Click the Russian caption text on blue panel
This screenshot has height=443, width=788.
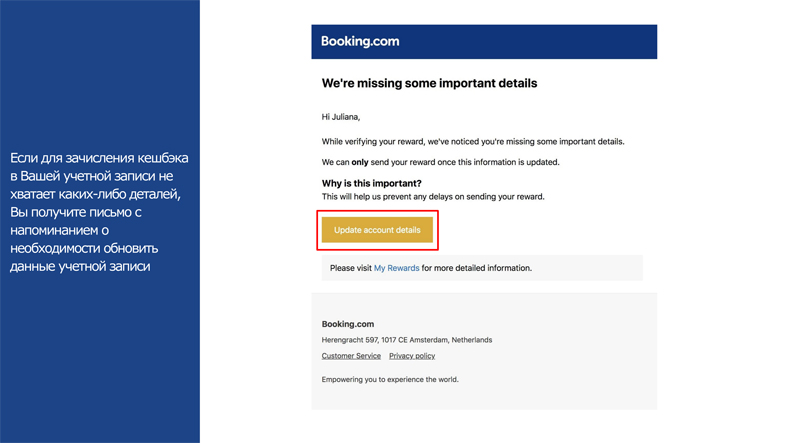pyautogui.click(x=99, y=212)
